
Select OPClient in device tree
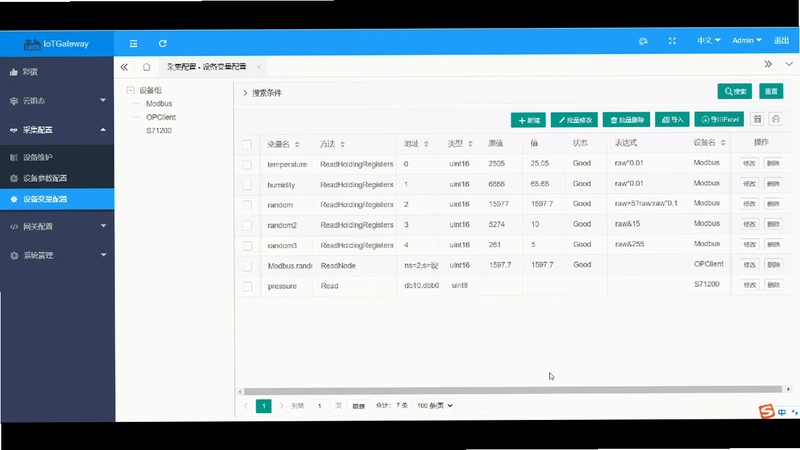pos(161,117)
